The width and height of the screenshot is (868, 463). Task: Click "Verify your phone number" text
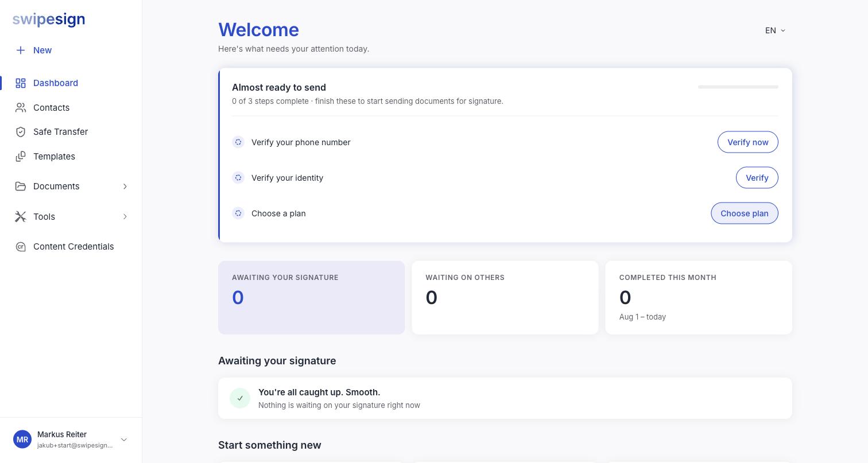click(x=301, y=142)
